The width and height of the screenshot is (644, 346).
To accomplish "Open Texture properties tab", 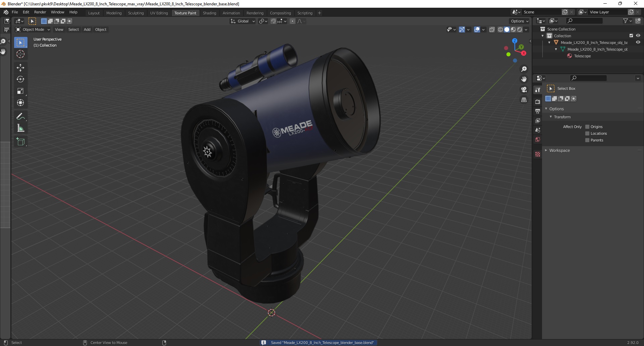I will tap(538, 154).
